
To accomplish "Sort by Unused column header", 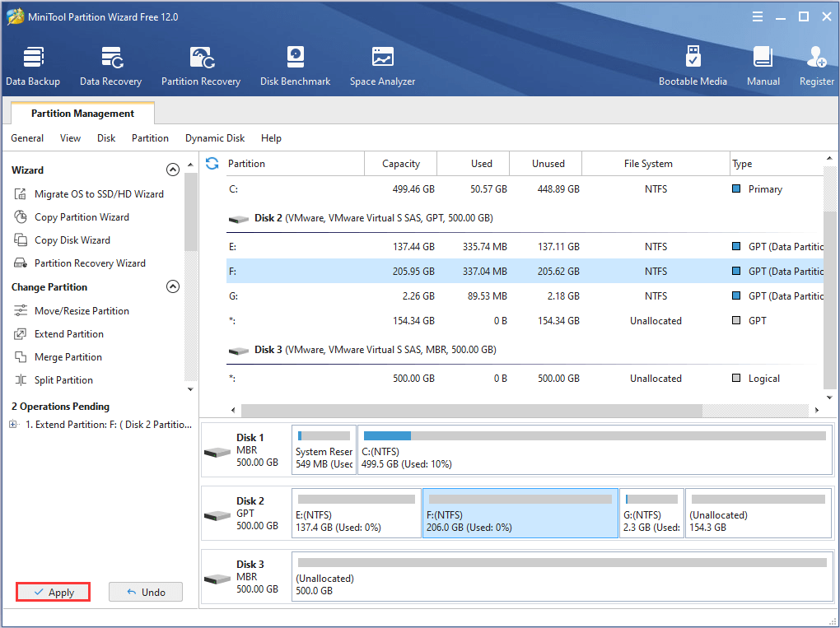I will pos(545,163).
